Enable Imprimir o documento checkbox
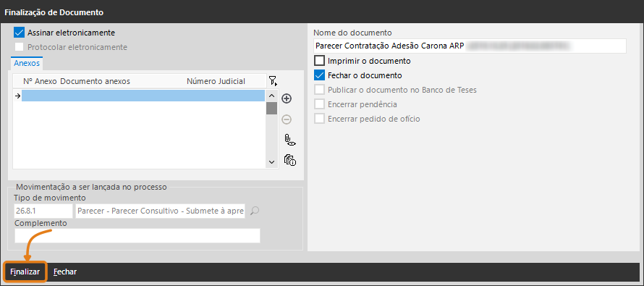This screenshot has height=286, width=644. [x=319, y=61]
